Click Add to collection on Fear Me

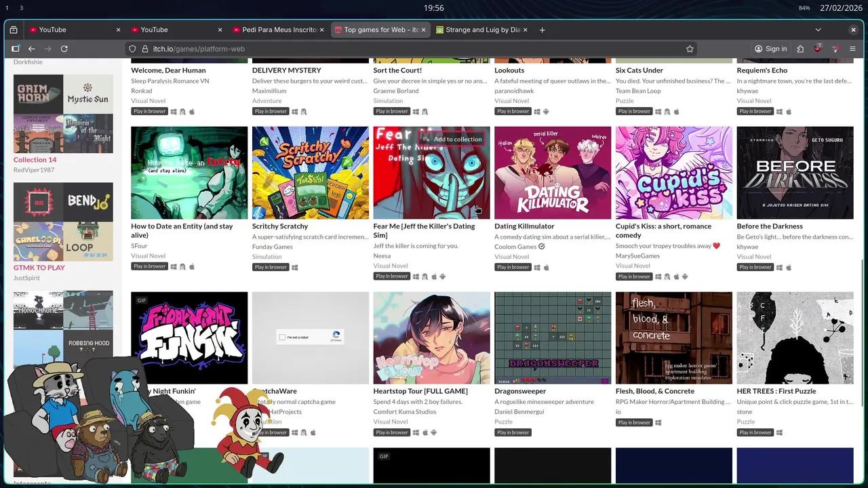(452, 139)
